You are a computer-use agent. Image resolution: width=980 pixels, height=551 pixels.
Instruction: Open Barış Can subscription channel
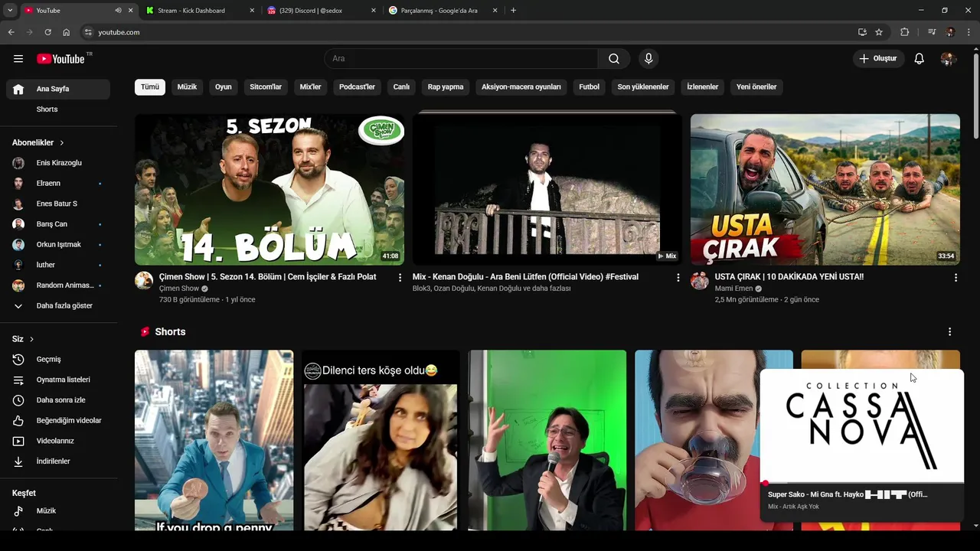coord(58,224)
